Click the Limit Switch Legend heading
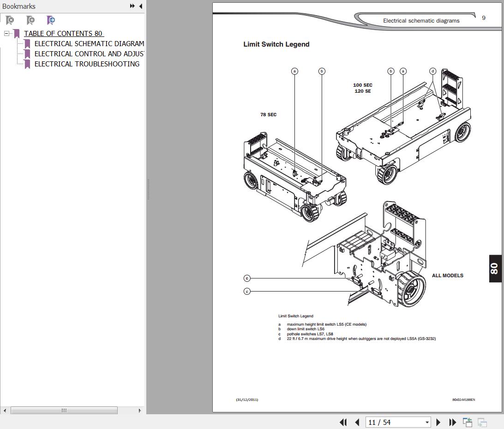The image size is (504, 429). click(276, 44)
